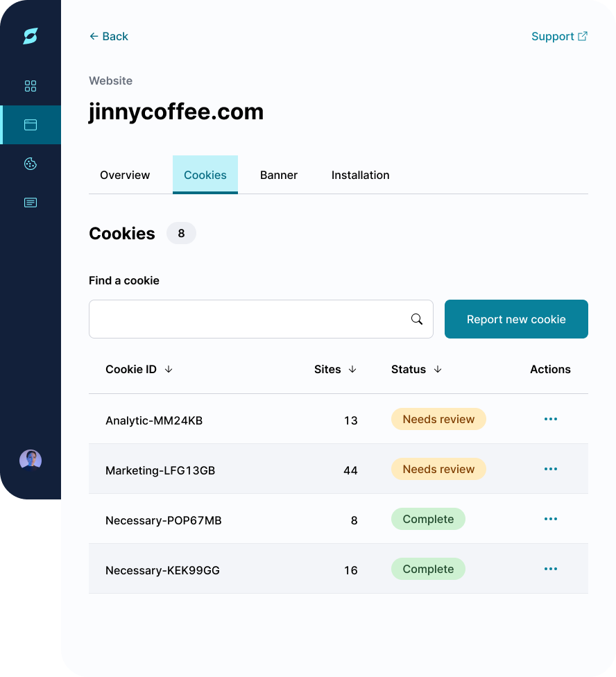Select the Necessary-KEK99GG cookie ID
This screenshot has height=677, width=616.
(x=162, y=570)
